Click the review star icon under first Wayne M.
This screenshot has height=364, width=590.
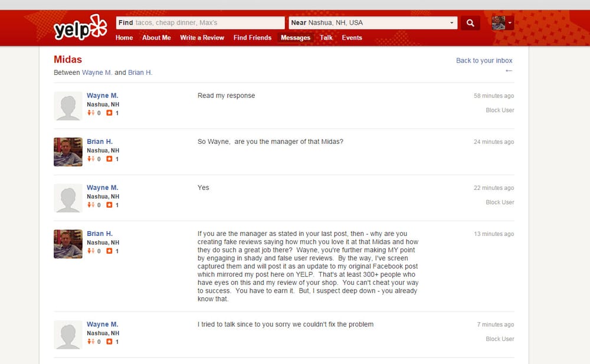tap(109, 113)
